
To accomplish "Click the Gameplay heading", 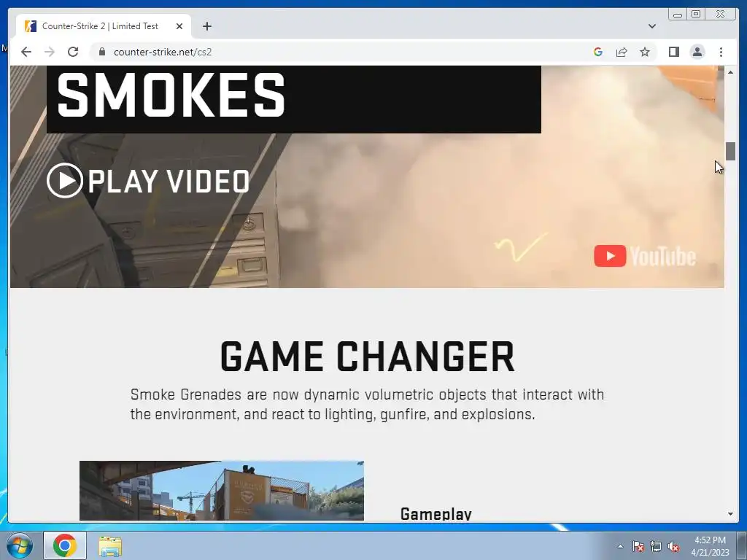I will coord(436,513).
